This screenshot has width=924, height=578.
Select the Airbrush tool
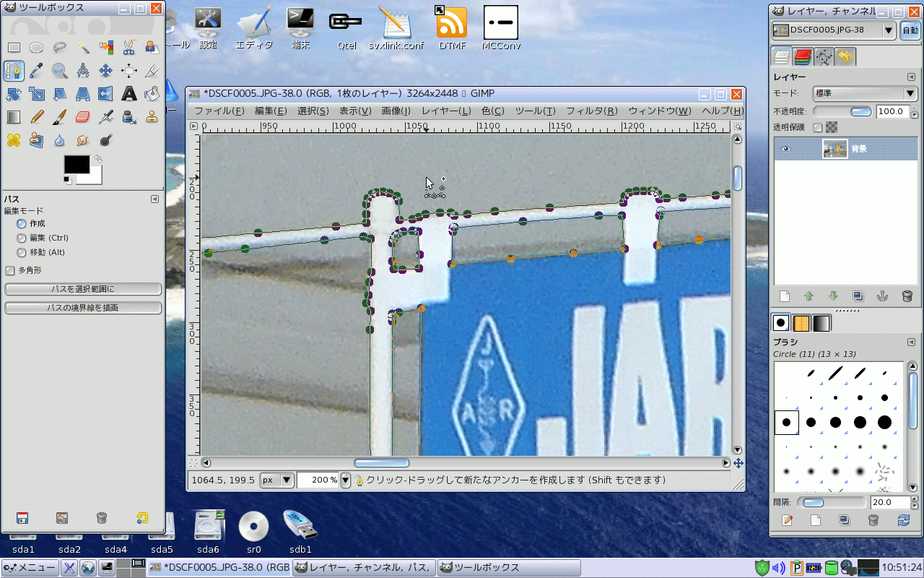click(106, 117)
